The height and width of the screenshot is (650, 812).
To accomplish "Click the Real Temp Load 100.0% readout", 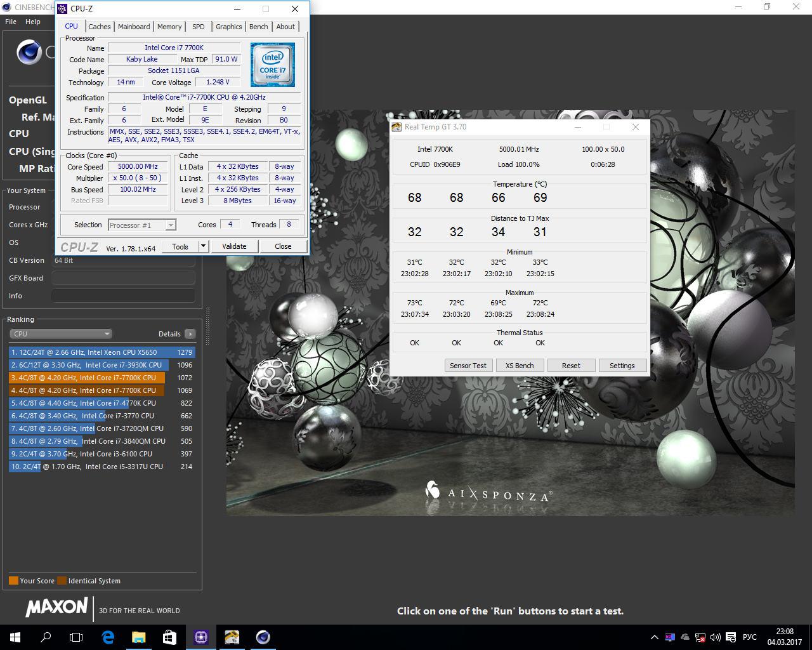I will (518, 164).
